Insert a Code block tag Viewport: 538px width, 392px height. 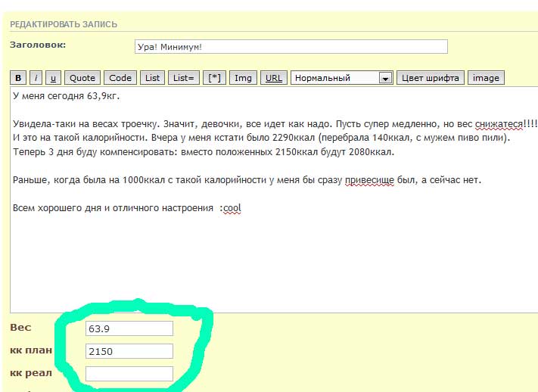pyautogui.click(x=120, y=78)
